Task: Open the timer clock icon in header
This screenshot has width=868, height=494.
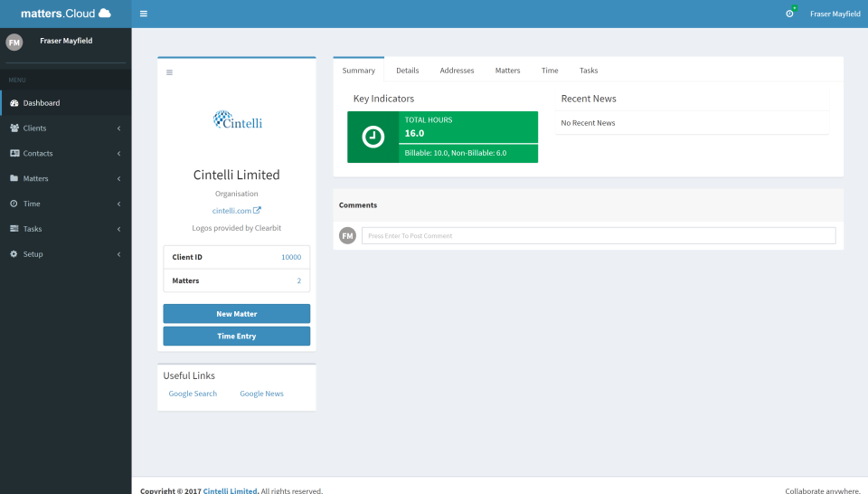Action: point(789,14)
